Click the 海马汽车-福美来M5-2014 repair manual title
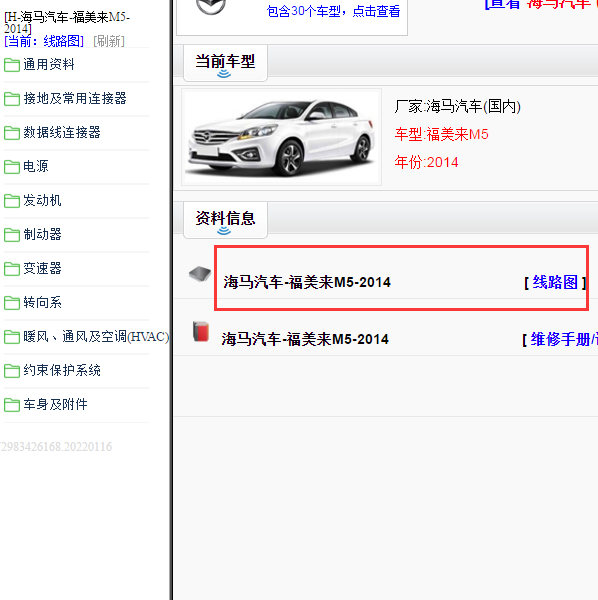Viewport: 598px width, 600px height. click(305, 339)
